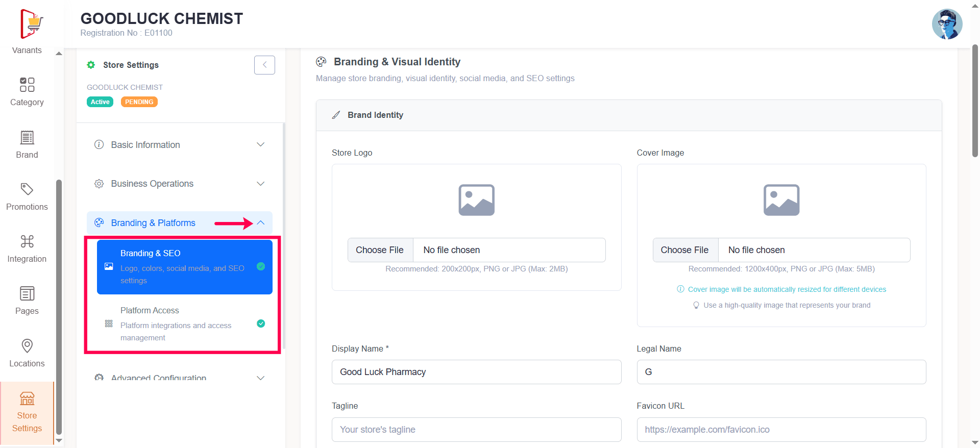Viewport: 980px width, 448px height.
Task: Click the Favicon URL input field
Action: pos(781,430)
